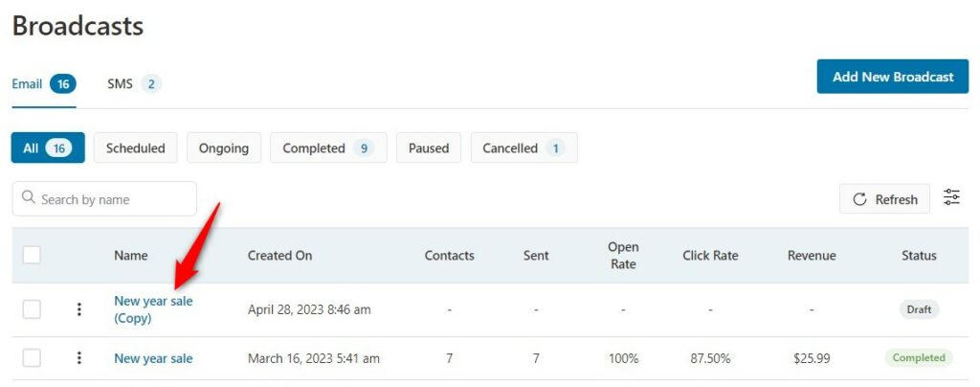The height and width of the screenshot is (387, 980).
Task: Open the New year sale (Copy) link
Action: (x=153, y=309)
